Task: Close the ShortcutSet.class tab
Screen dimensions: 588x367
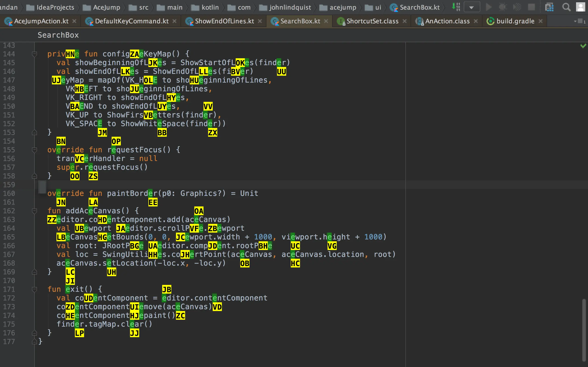Action: coord(404,21)
